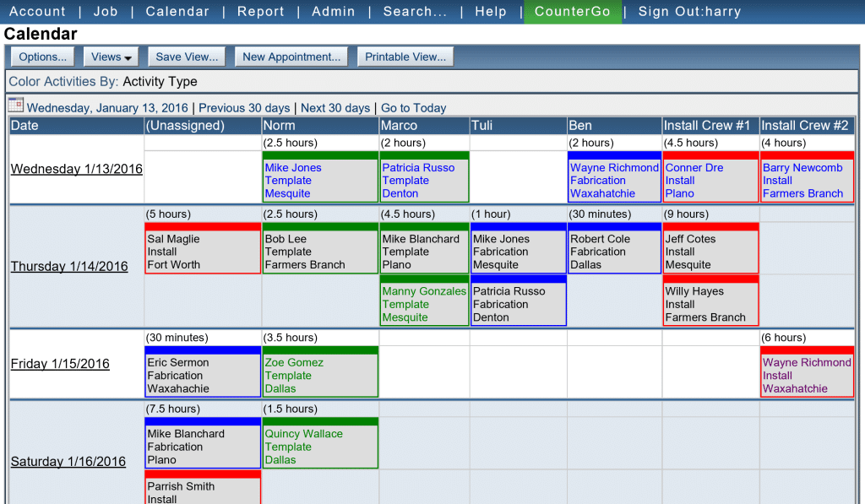Open Mike Jones Template Mesquite appointment
Viewport: 865px width, 504px height.
click(319, 181)
